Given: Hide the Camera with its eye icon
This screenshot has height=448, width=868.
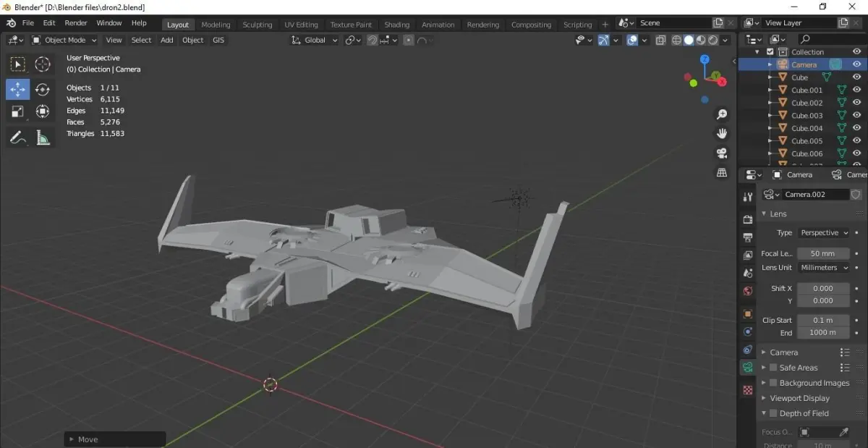Looking at the screenshot, I should pyautogui.click(x=857, y=64).
